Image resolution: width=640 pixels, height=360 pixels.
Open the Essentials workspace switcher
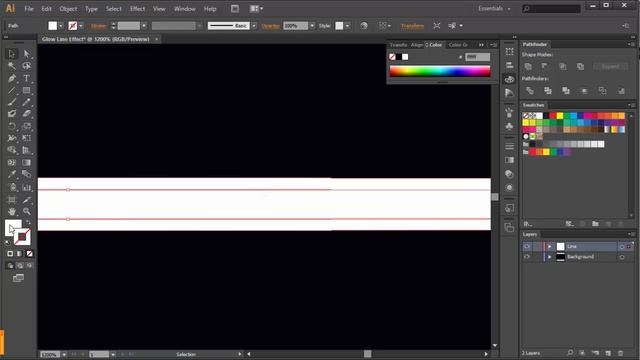click(x=494, y=9)
